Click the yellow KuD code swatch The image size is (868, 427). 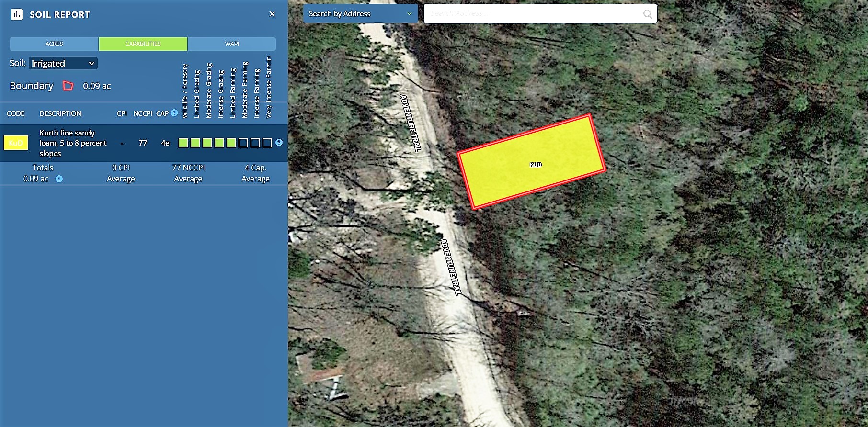(16, 143)
